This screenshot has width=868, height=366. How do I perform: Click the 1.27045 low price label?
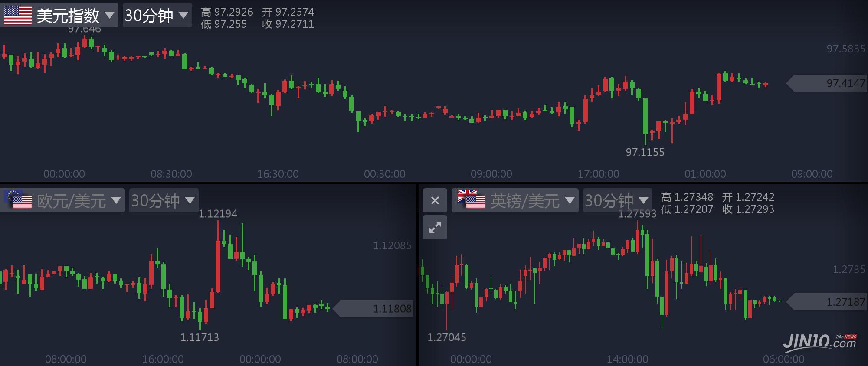click(446, 337)
